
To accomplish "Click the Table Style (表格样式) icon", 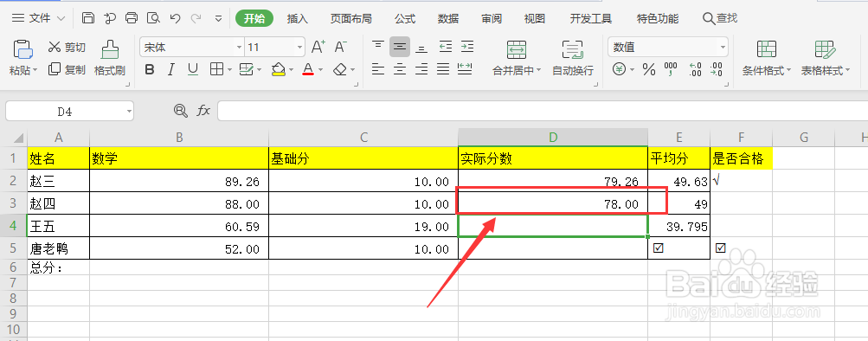I will click(x=826, y=50).
